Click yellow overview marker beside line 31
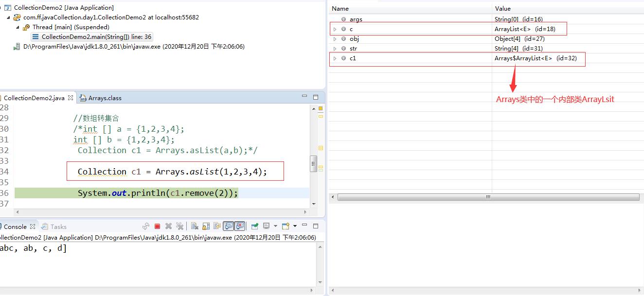 pos(321,147)
